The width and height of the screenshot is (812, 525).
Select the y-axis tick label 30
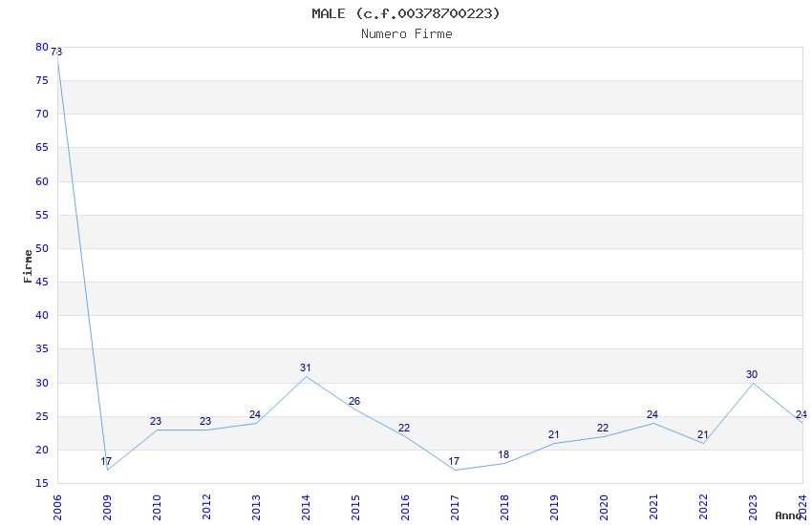pyautogui.click(x=42, y=384)
